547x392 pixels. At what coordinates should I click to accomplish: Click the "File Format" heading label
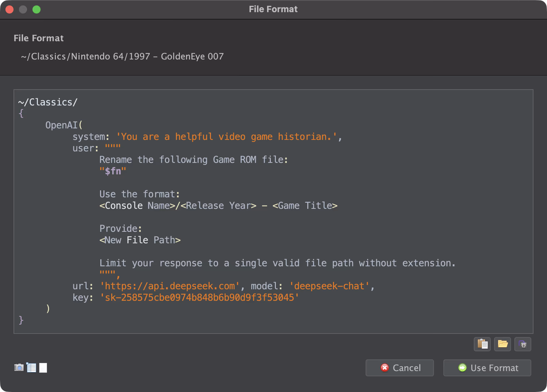click(x=39, y=38)
